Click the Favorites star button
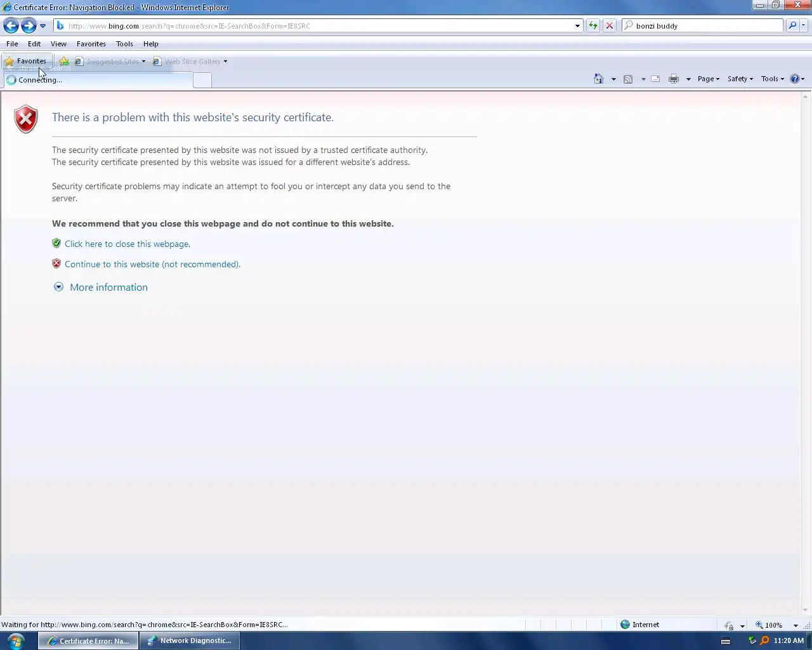The width and height of the screenshot is (812, 650). point(26,61)
